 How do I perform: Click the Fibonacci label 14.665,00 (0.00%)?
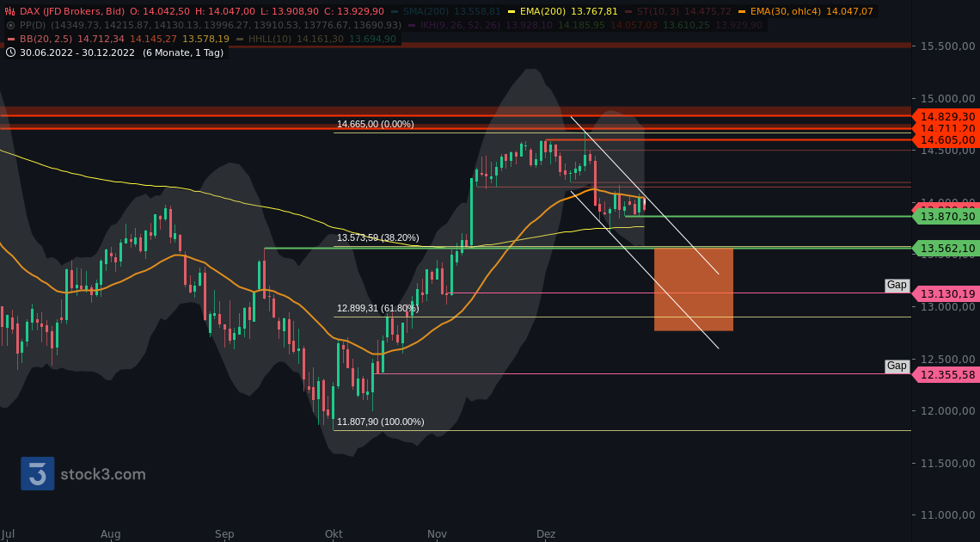point(375,125)
